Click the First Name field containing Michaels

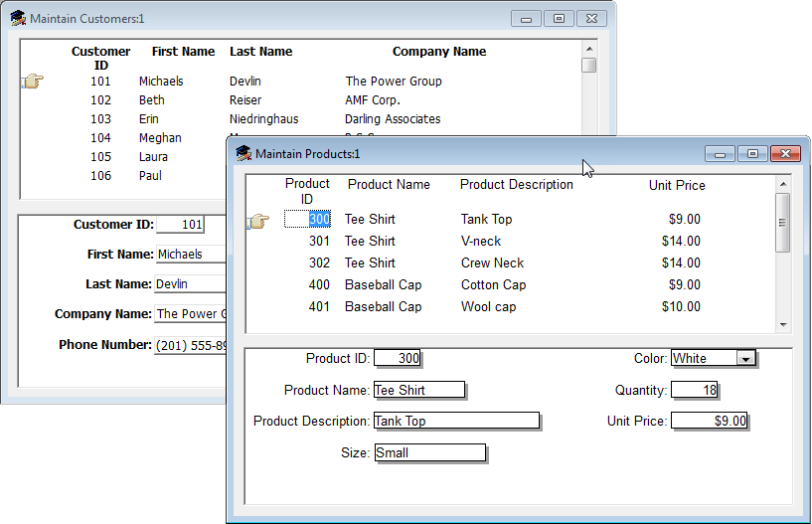click(189, 255)
